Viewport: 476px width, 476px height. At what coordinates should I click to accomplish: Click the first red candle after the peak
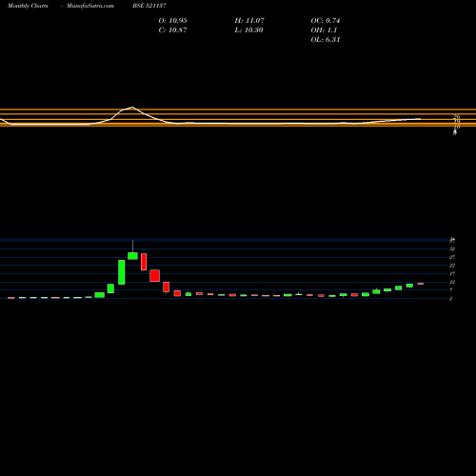click(x=144, y=262)
